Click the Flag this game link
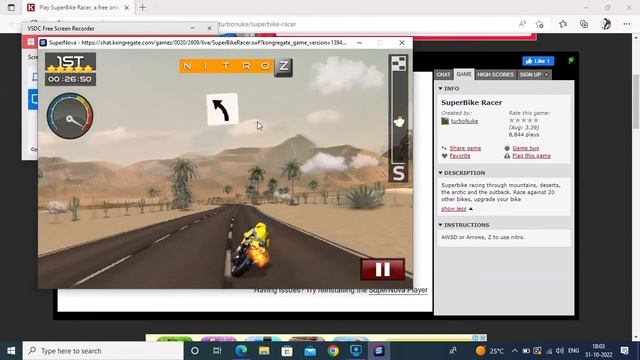640x360 pixels. coord(531,156)
